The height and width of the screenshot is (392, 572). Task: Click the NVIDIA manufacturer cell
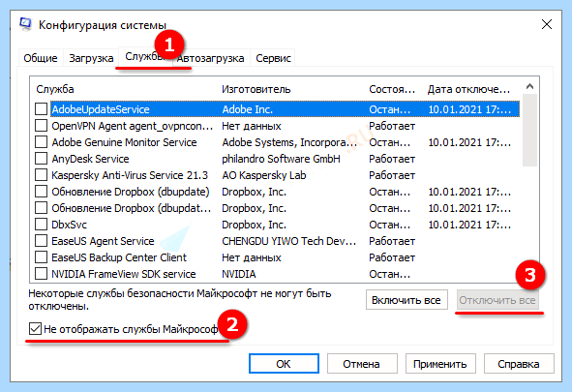[239, 274]
